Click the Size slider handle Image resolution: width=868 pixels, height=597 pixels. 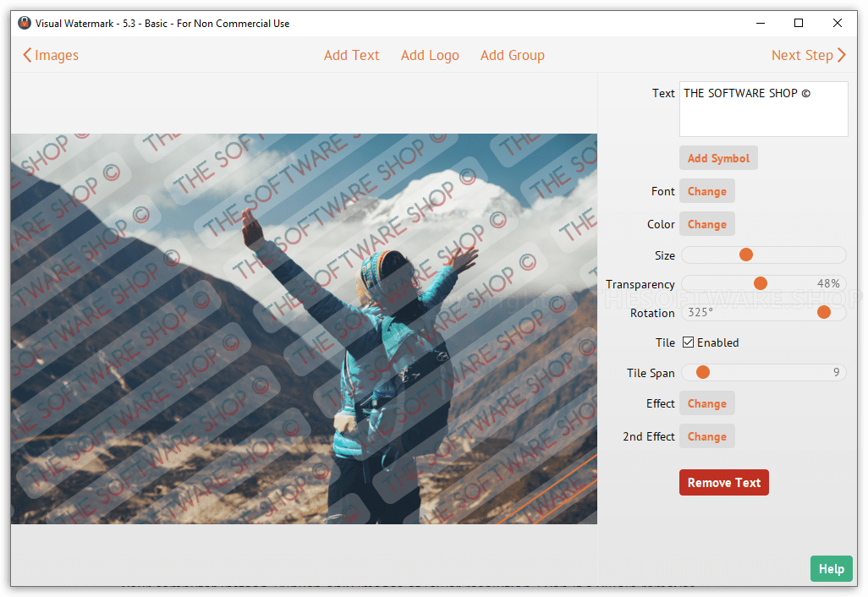coord(746,255)
